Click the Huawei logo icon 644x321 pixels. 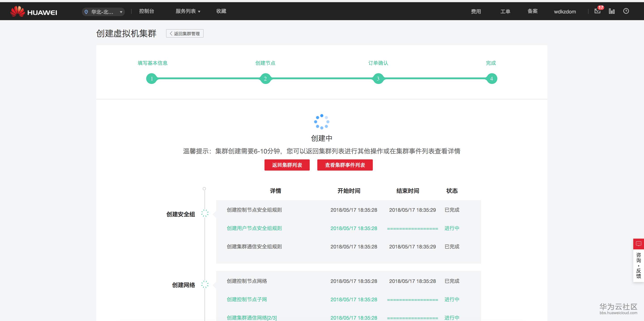point(17,11)
